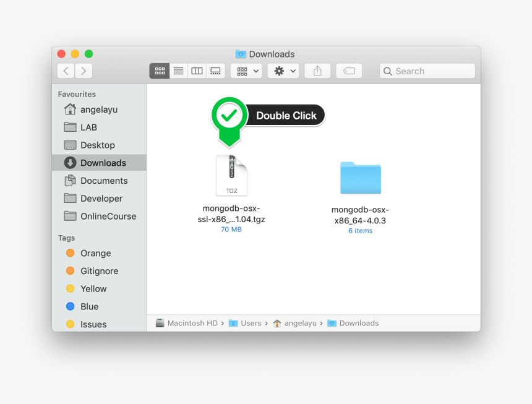This screenshot has height=404, width=532.
Task: Click the Downloads arrow icon in sidebar
Action: click(71, 163)
